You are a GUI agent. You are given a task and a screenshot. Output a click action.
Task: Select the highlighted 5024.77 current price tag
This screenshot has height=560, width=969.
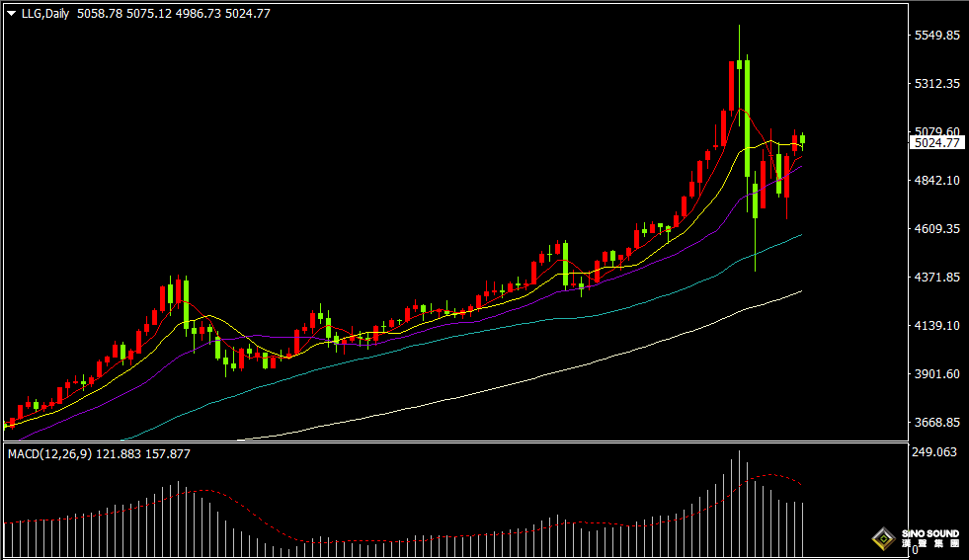(x=936, y=143)
